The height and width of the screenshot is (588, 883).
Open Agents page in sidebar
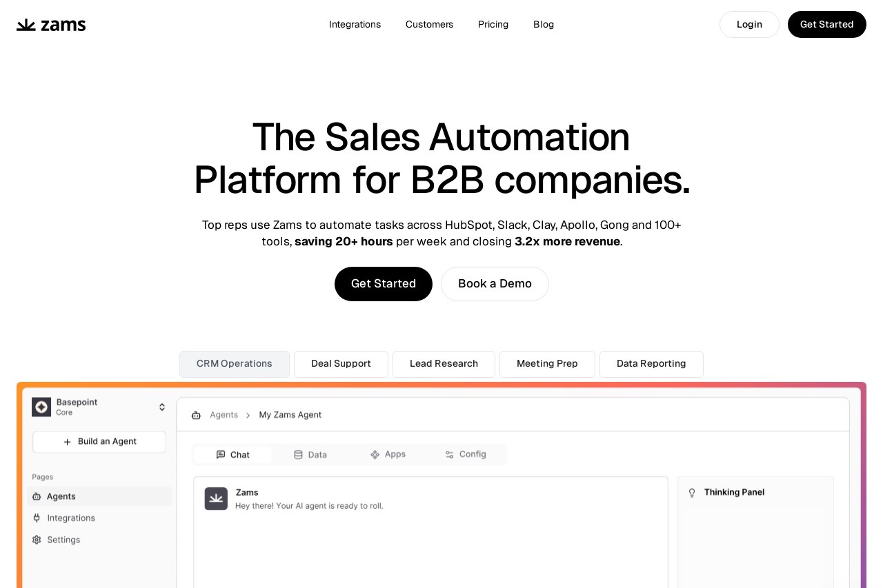[99, 496]
